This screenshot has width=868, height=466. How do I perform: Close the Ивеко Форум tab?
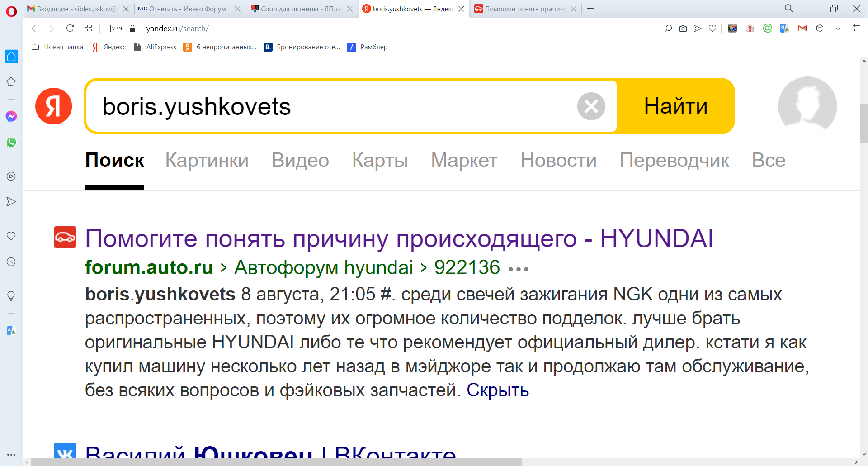(x=238, y=9)
